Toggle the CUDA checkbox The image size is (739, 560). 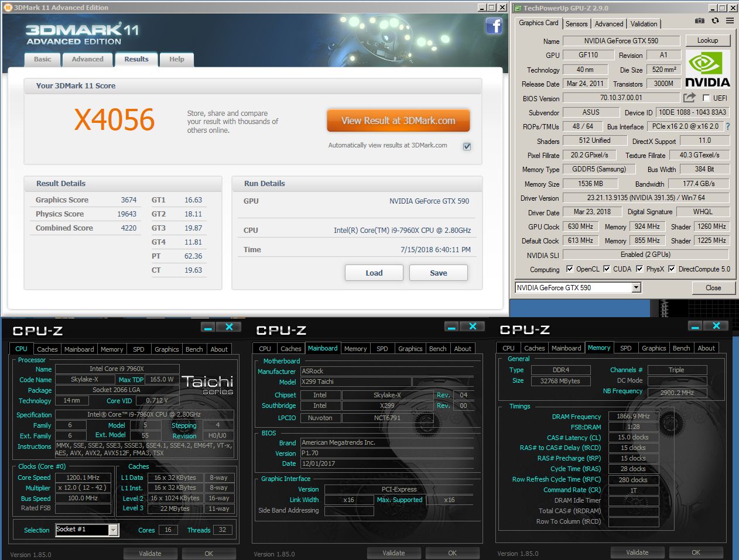pos(607,269)
